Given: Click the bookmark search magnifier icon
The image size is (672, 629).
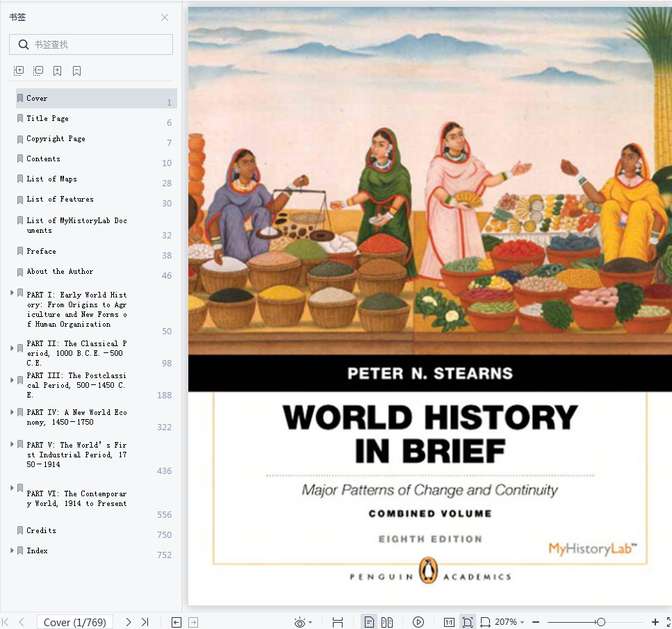Looking at the screenshot, I should (x=24, y=44).
